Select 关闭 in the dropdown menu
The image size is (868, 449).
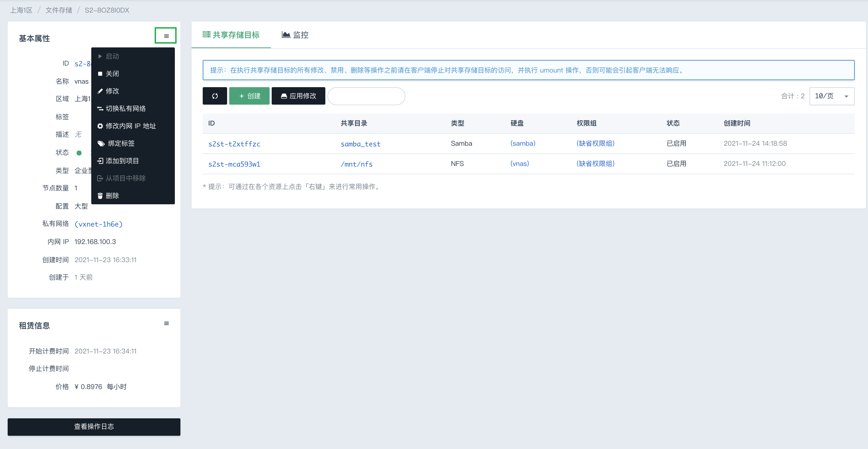tap(112, 74)
